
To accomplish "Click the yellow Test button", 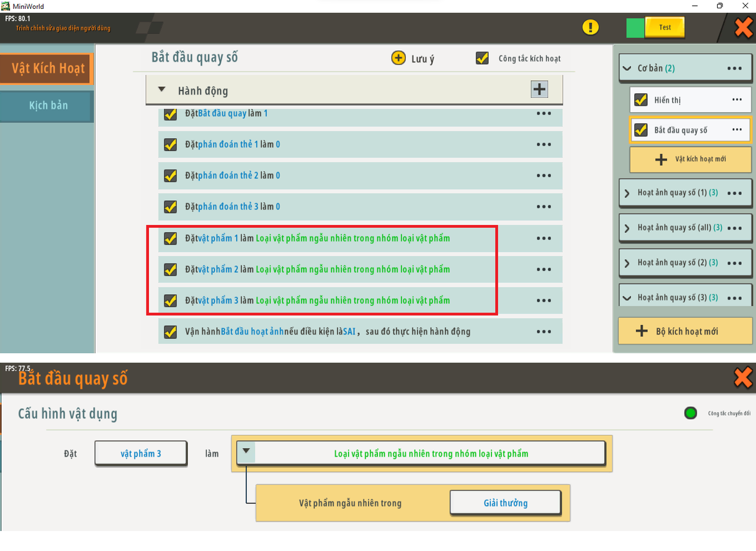I will [664, 27].
